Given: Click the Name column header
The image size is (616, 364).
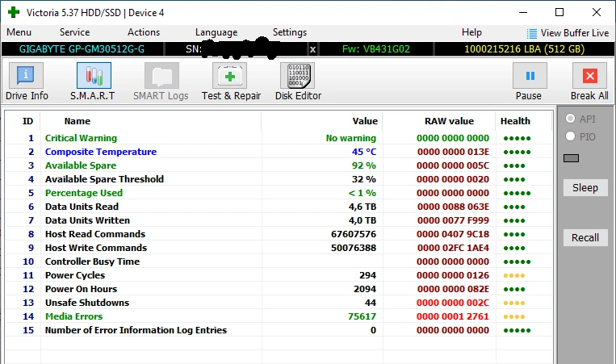Looking at the screenshot, I should click(x=78, y=121).
